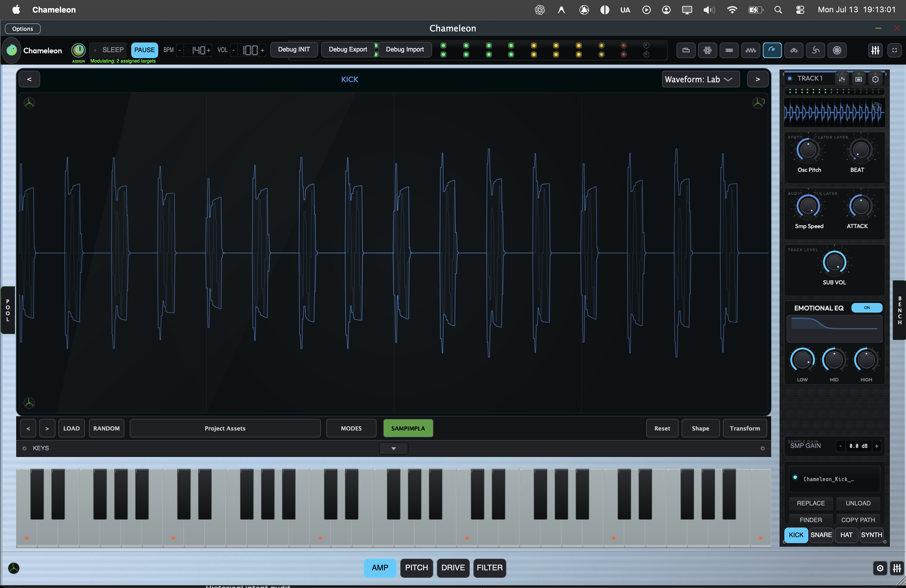The image size is (906, 588).
Task: Expand the BENCH side panel
Action: coord(899,310)
